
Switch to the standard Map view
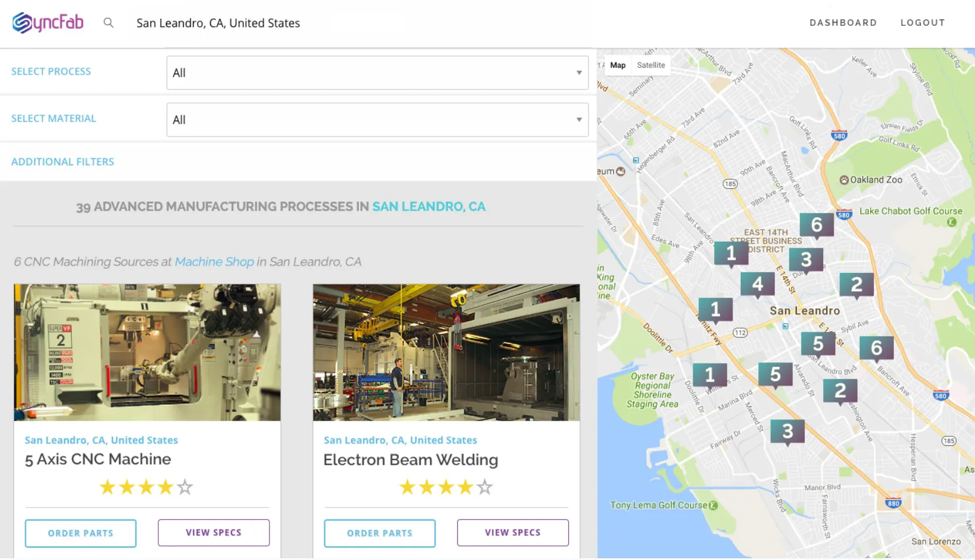[x=617, y=65]
